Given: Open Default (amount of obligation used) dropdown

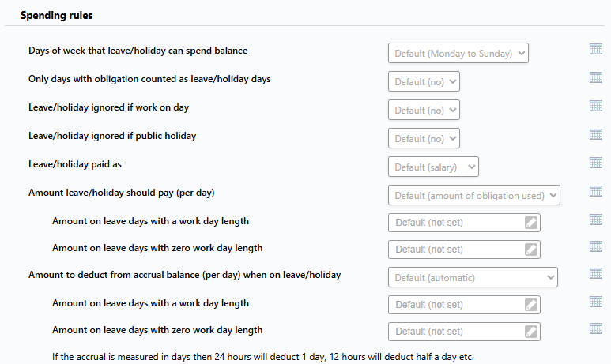Looking at the screenshot, I should 473,195.
